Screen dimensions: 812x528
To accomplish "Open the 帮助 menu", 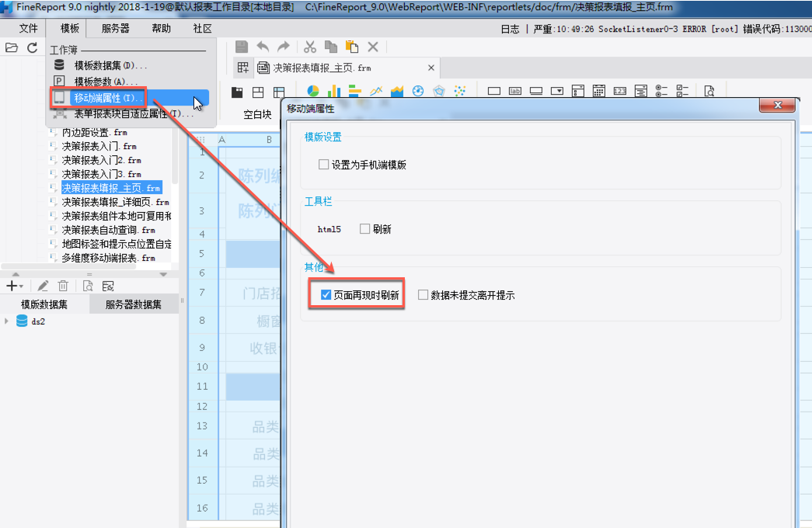I will (x=161, y=29).
